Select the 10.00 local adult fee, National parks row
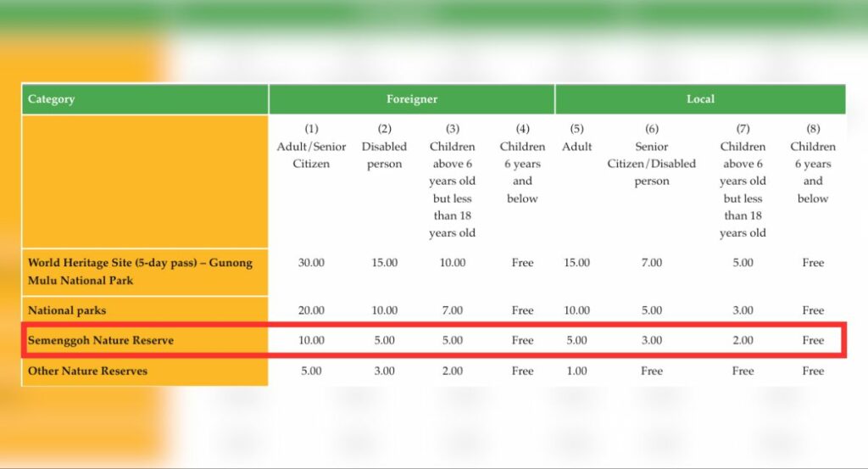868x469 pixels. click(576, 310)
